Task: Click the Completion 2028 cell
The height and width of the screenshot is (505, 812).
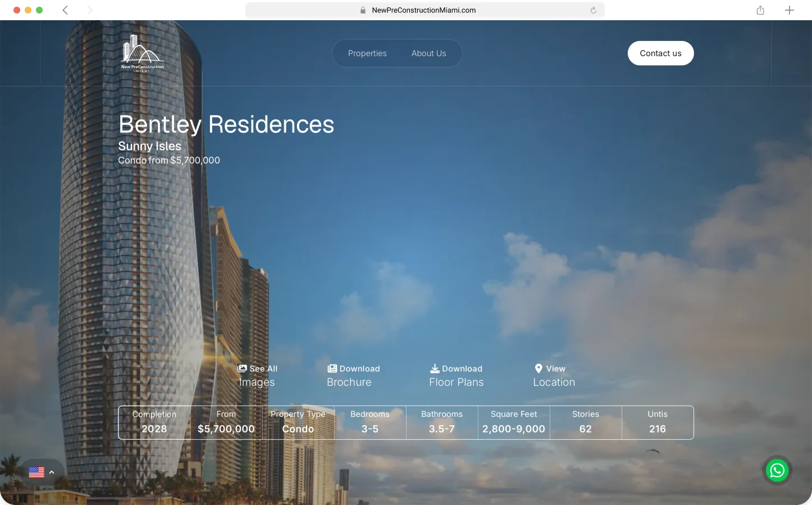Action: point(154,422)
